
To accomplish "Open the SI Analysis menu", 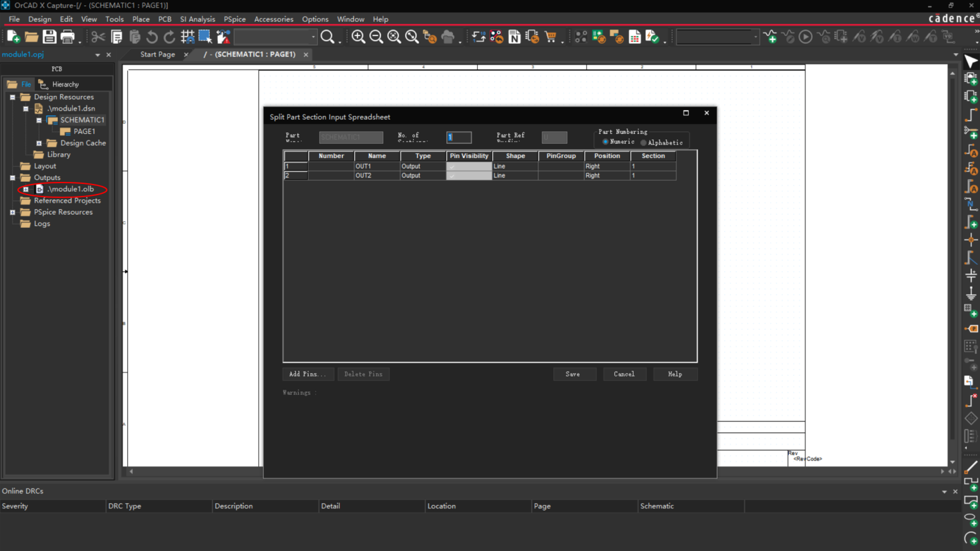I will click(197, 19).
